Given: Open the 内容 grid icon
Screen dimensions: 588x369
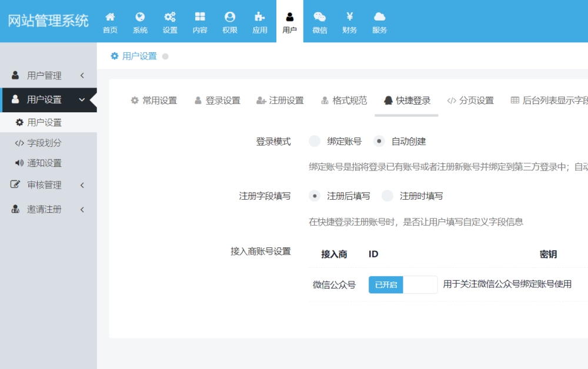Looking at the screenshot, I should pos(200,17).
